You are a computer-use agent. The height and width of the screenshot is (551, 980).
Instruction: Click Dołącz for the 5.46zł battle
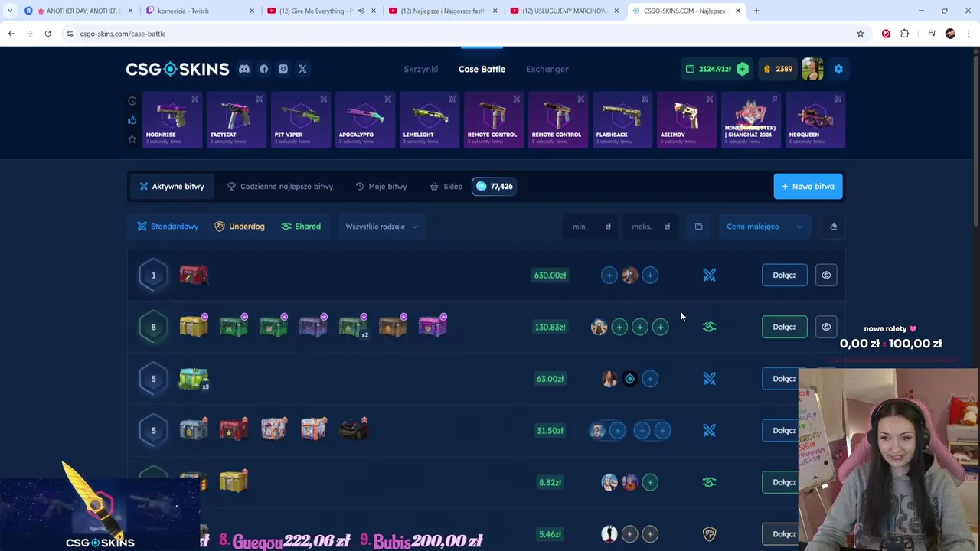(x=780, y=534)
